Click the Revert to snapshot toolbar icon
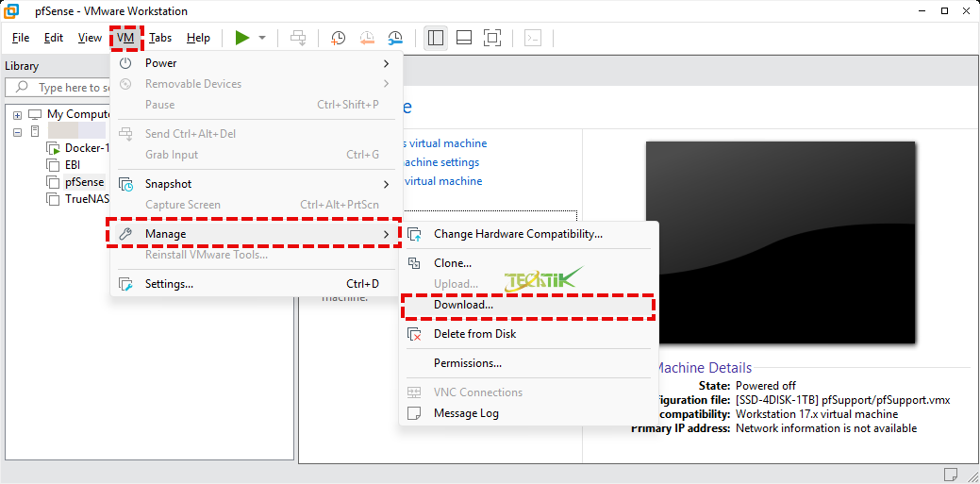The image size is (980, 484). (x=367, y=38)
